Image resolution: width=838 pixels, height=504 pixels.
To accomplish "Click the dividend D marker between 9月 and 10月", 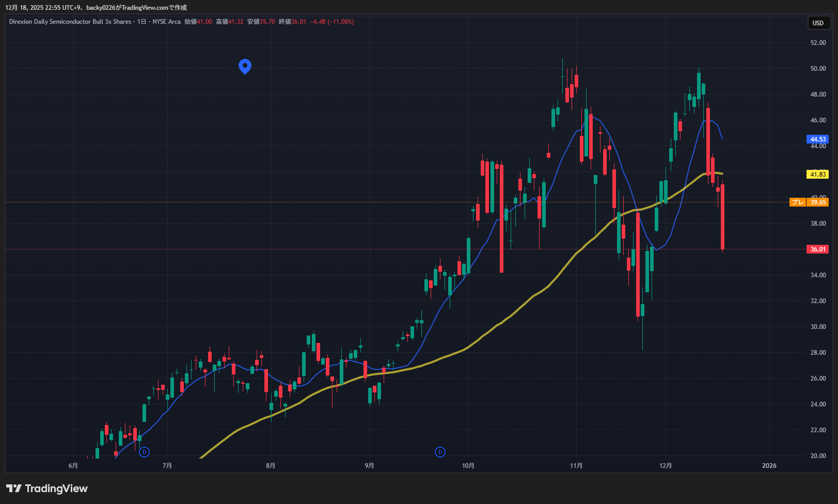I will pos(440,452).
